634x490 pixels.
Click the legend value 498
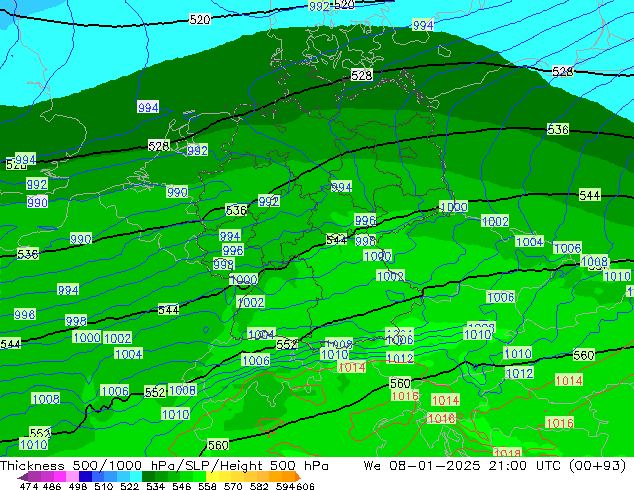(x=78, y=486)
